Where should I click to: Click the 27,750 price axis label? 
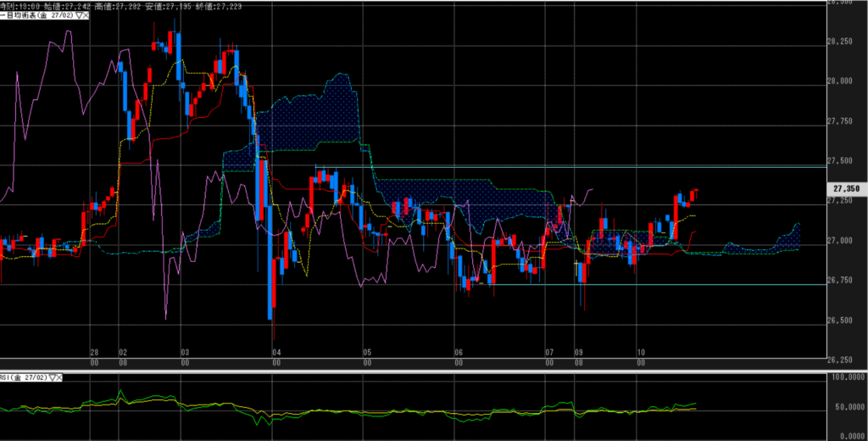click(x=845, y=121)
